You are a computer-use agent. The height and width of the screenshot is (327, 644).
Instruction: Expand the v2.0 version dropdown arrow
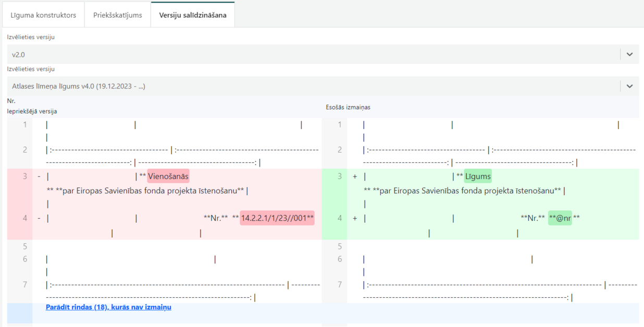(629, 54)
